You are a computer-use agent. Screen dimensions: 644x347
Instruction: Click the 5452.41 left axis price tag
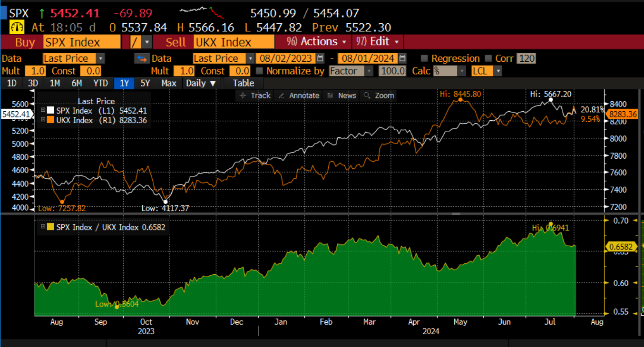(16, 114)
